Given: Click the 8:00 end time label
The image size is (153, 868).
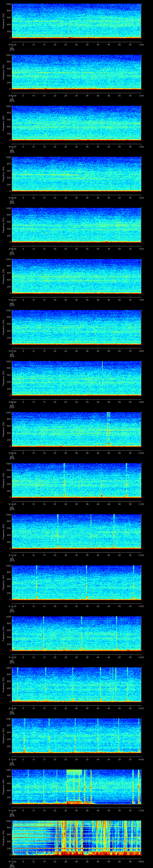Looking at the screenshot, I should tap(141, 351).
